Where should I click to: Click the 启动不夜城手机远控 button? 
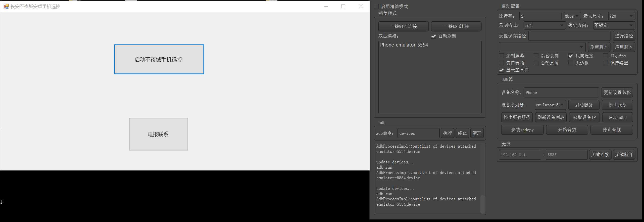pyautogui.click(x=159, y=59)
